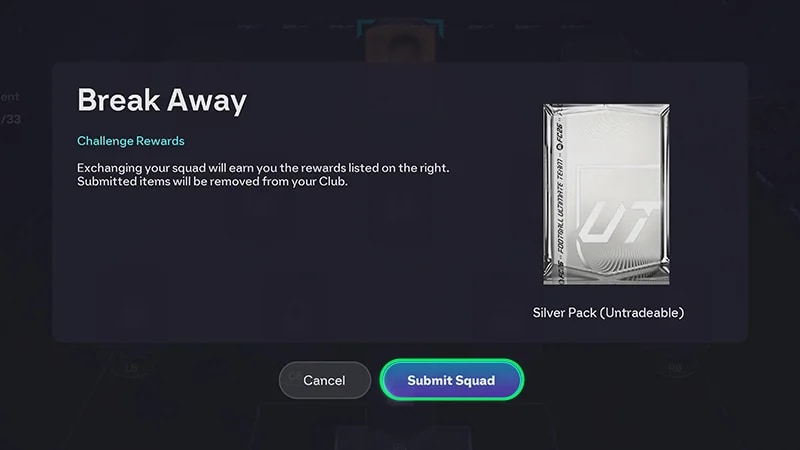Select the Silver Pack reward image

(x=607, y=194)
